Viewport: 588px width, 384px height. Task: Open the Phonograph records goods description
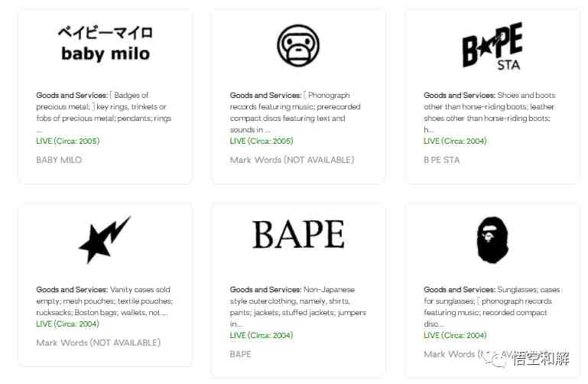pyautogui.click(x=295, y=112)
